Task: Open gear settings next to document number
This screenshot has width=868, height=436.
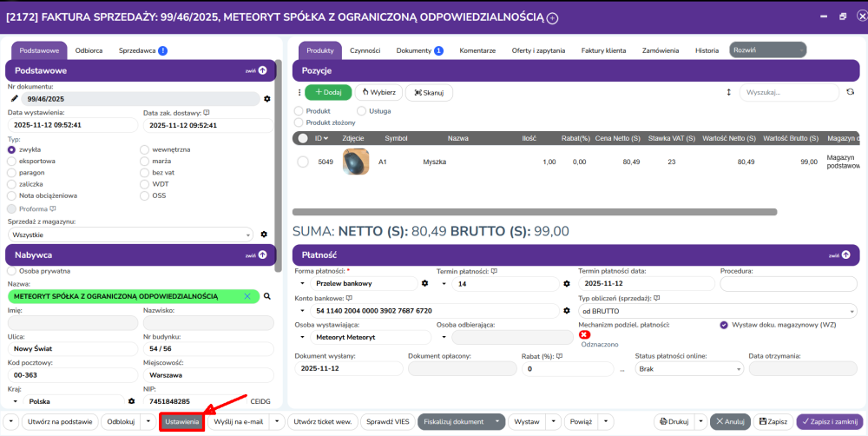Action: pos(267,99)
